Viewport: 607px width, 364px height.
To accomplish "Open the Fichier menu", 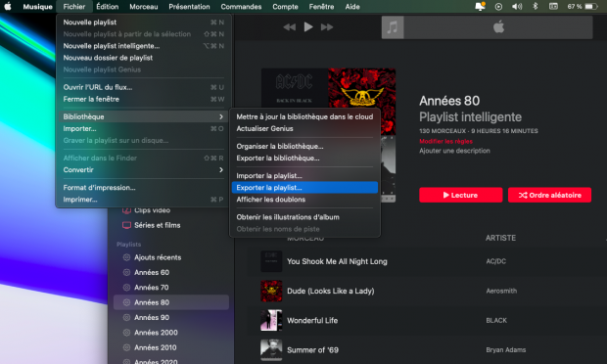I will [x=74, y=7].
